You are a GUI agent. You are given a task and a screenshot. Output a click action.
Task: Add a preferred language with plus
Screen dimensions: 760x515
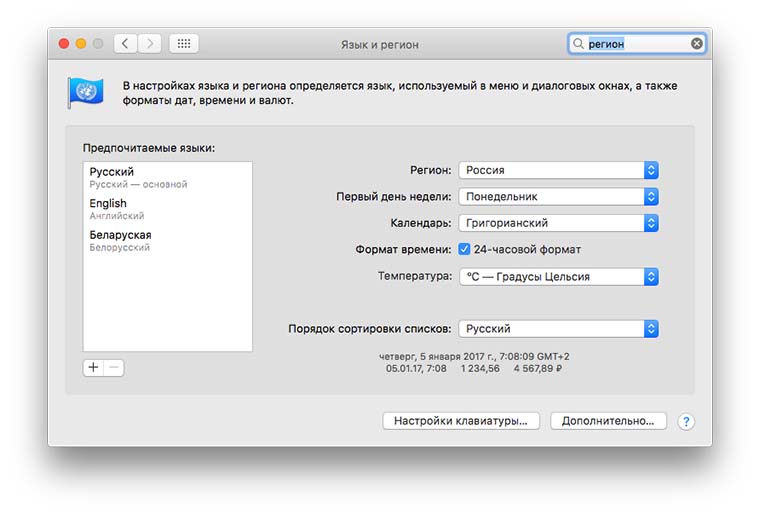click(x=94, y=367)
